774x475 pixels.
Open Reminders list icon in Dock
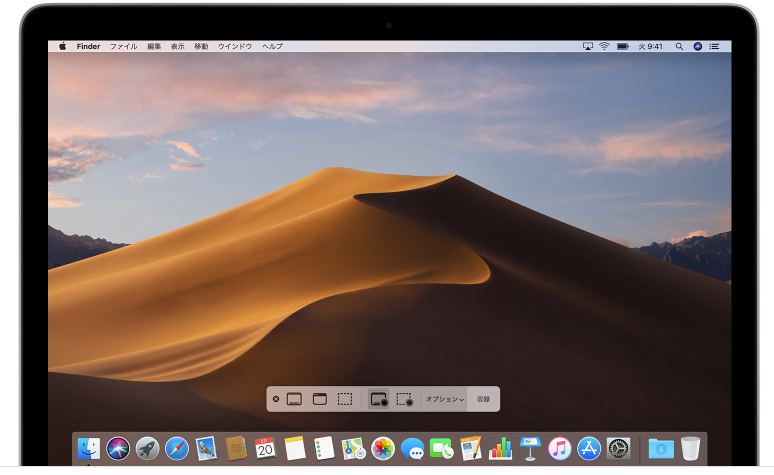[324, 448]
